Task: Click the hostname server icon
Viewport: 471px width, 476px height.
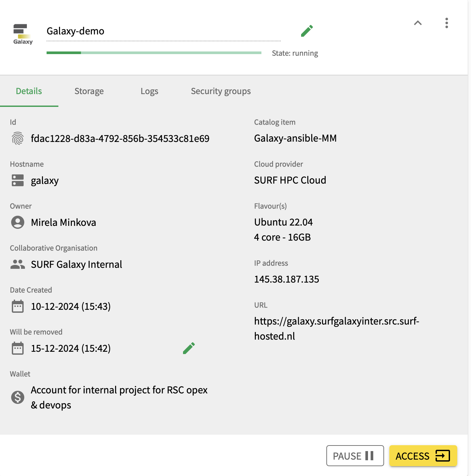Action: (x=18, y=180)
